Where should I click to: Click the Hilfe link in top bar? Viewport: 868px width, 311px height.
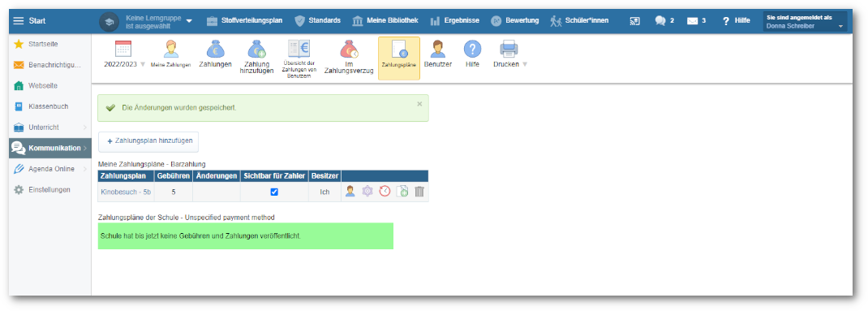pos(737,20)
